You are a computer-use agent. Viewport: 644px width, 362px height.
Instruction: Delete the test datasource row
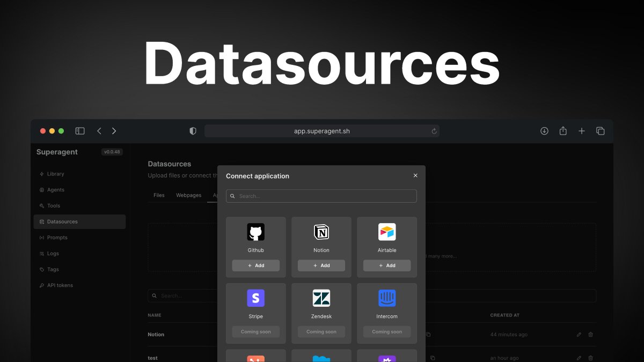click(591, 358)
